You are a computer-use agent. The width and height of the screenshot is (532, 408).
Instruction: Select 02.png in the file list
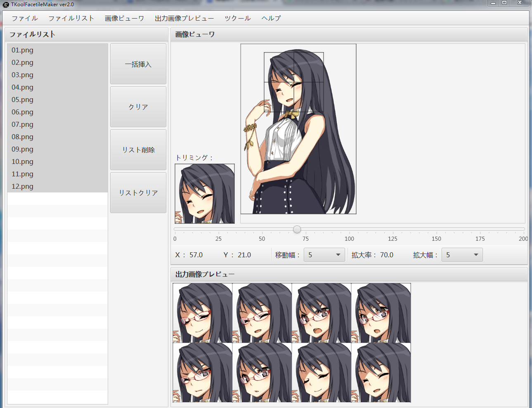58,62
